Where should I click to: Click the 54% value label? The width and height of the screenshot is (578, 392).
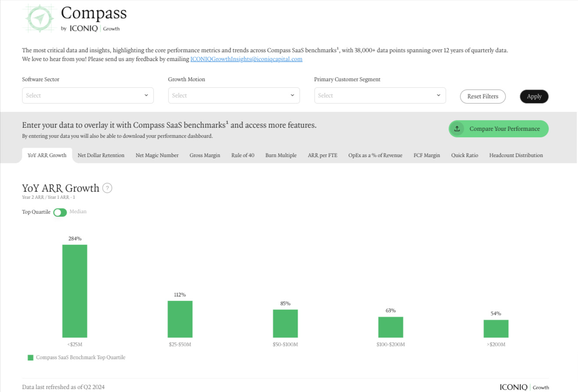(496, 314)
